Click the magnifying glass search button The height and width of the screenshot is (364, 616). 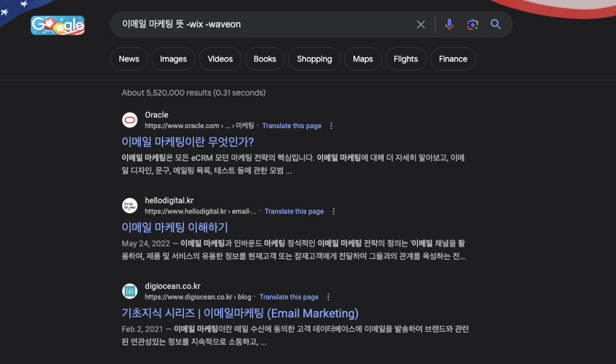tap(496, 25)
